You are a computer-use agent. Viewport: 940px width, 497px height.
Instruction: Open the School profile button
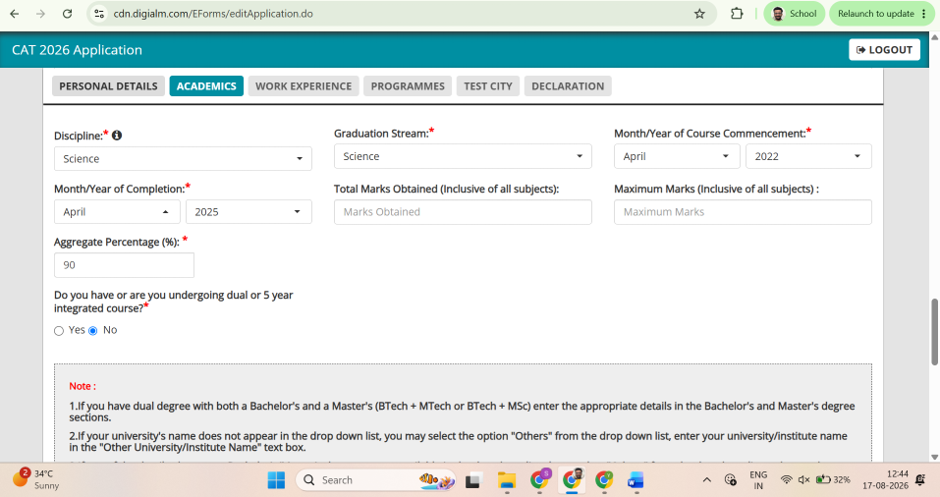coord(794,14)
